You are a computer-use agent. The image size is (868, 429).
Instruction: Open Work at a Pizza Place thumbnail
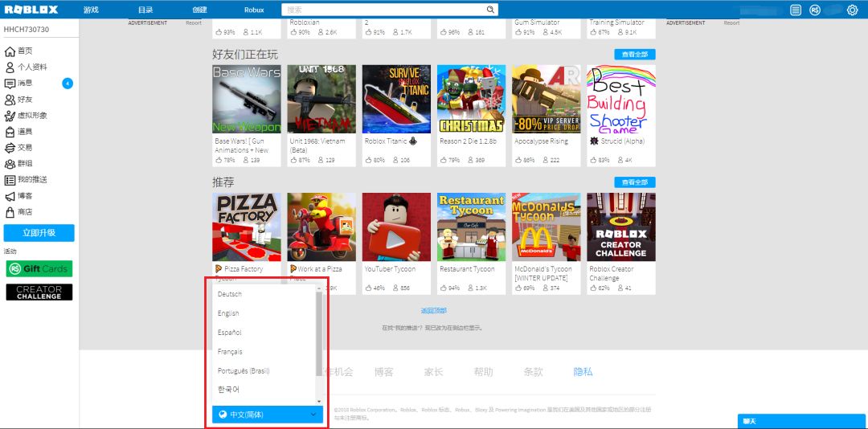321,227
